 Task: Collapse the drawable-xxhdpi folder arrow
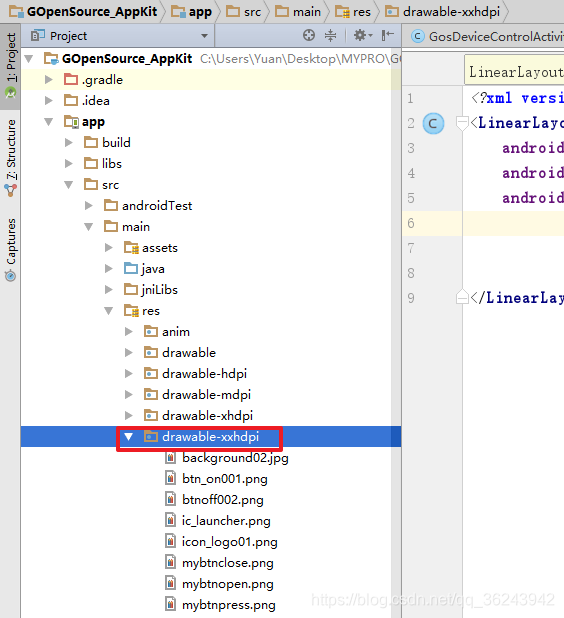click(x=128, y=437)
